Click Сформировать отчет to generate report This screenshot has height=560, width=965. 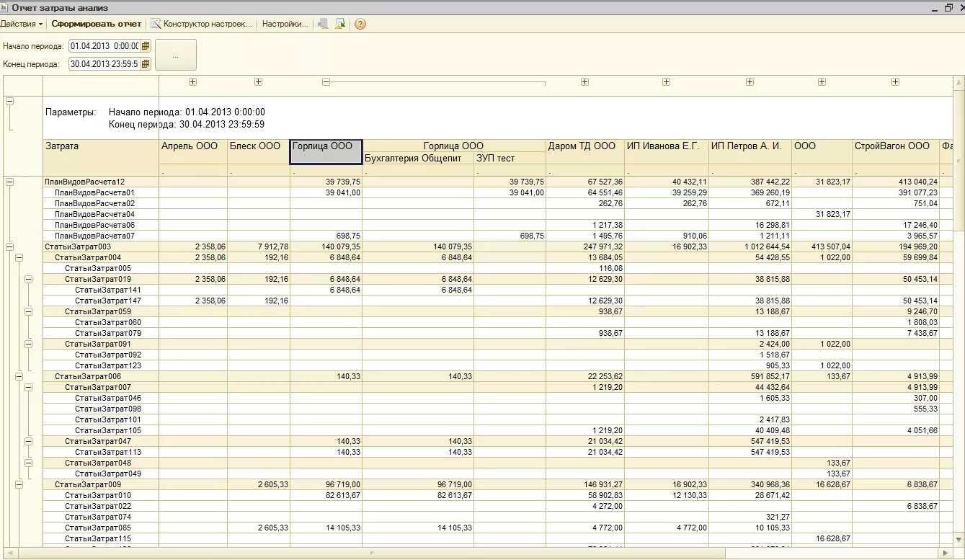click(x=97, y=24)
